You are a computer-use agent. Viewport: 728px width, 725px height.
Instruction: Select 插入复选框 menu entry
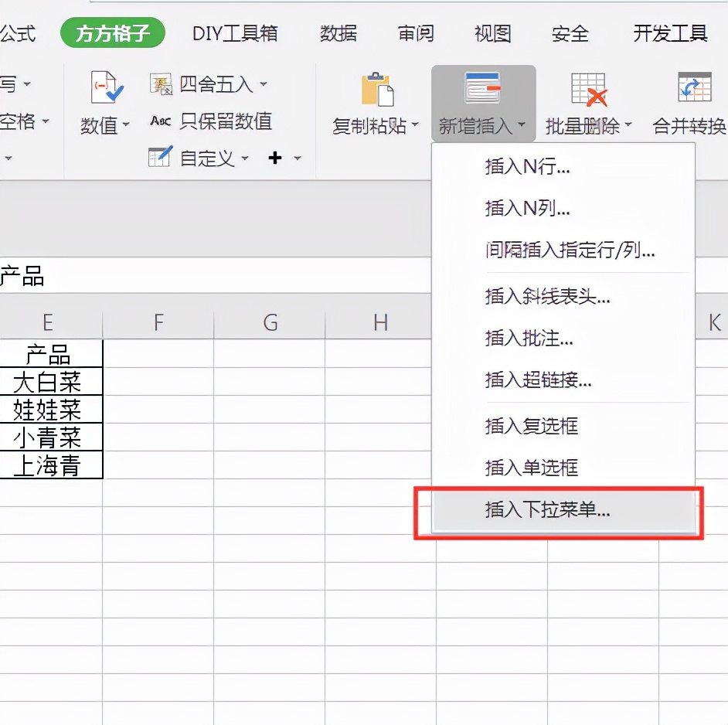click(563, 425)
